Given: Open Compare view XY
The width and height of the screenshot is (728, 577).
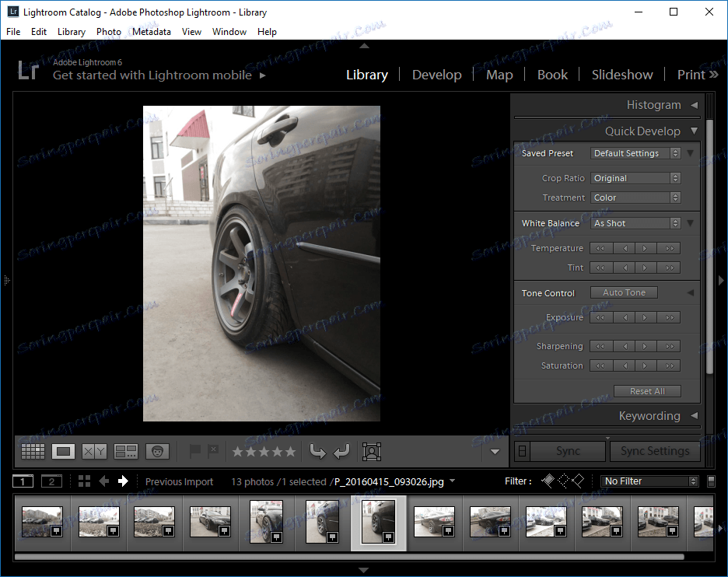Looking at the screenshot, I should pyautogui.click(x=95, y=451).
